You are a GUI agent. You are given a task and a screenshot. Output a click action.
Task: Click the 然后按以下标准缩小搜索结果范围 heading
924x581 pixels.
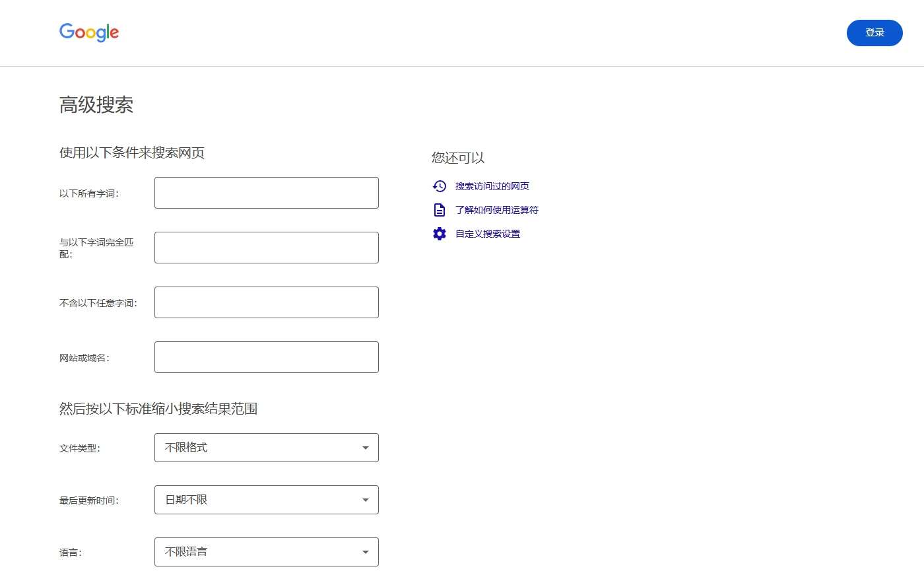coord(158,409)
